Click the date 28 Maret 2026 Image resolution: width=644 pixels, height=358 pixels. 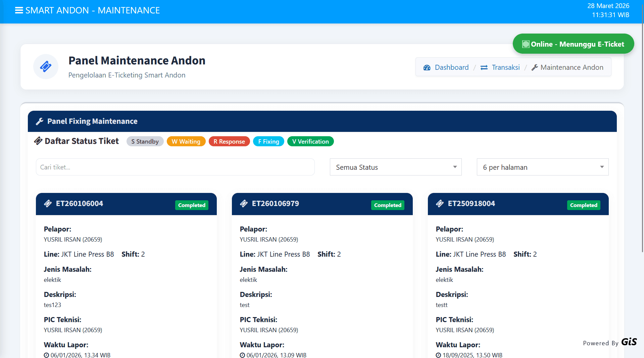click(608, 6)
